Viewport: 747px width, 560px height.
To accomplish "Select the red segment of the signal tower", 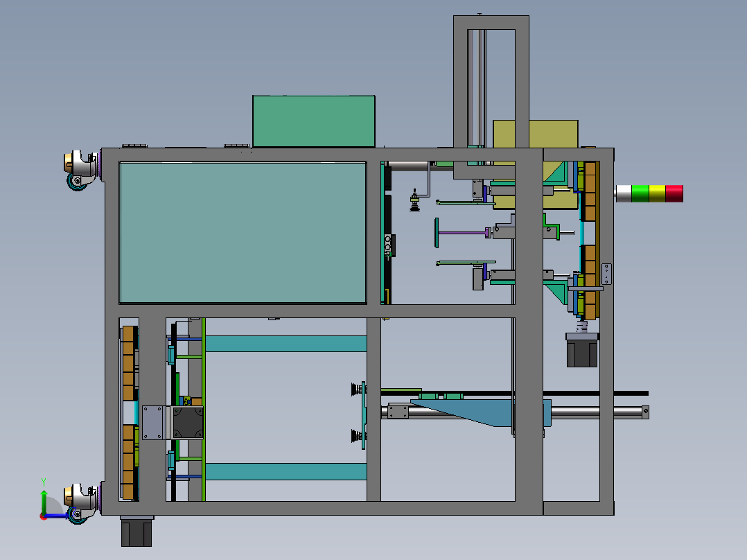I will [x=674, y=193].
